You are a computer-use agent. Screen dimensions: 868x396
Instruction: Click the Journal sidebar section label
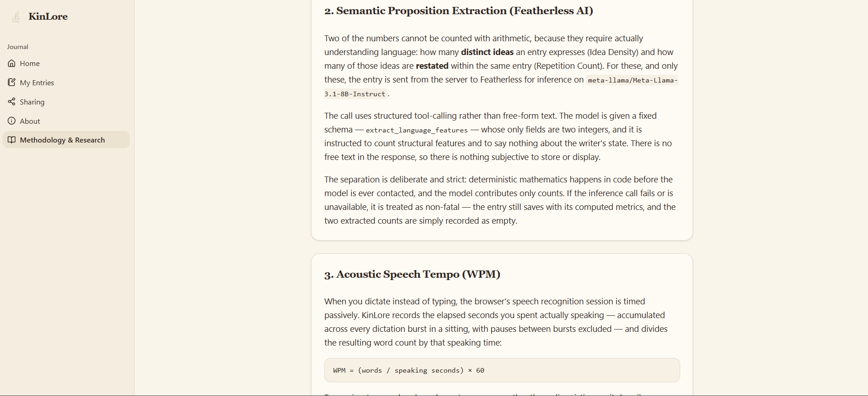pyautogui.click(x=17, y=47)
